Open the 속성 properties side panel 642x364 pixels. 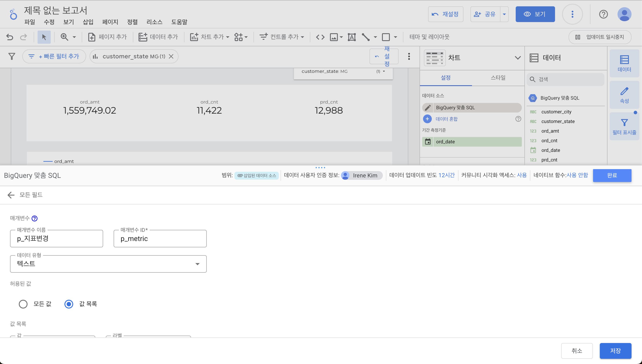click(x=624, y=95)
